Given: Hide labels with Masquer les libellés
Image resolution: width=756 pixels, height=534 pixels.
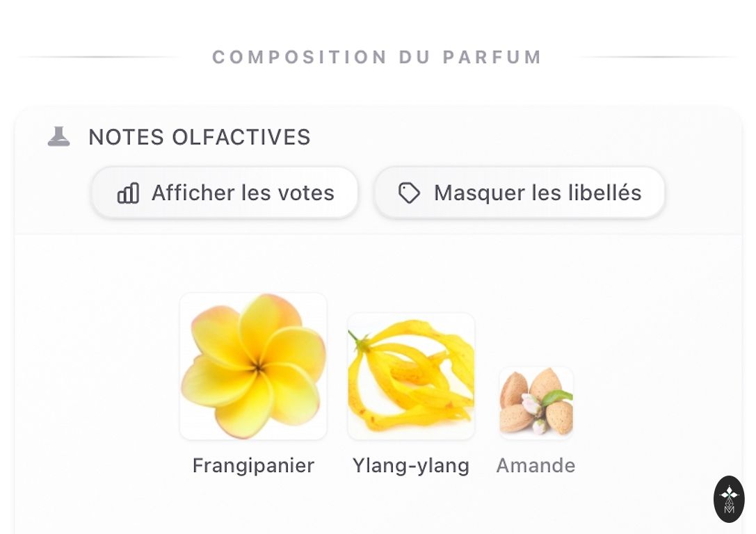Looking at the screenshot, I should (520, 193).
